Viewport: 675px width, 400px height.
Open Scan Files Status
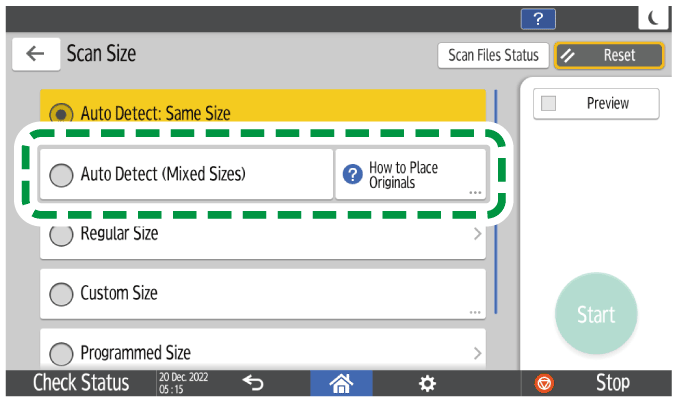(492, 56)
